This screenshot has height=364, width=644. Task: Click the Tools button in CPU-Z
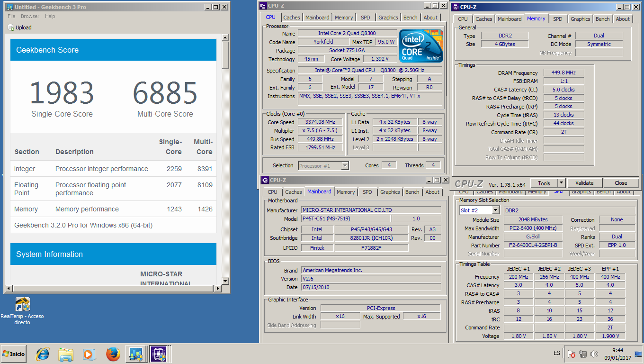[544, 183]
